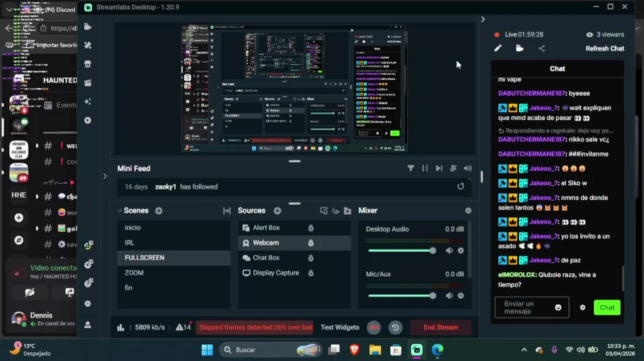Viewport: 644px width, 361px height.
Task: Open the sparkles AI icon in sidebar
Action: tap(88, 102)
